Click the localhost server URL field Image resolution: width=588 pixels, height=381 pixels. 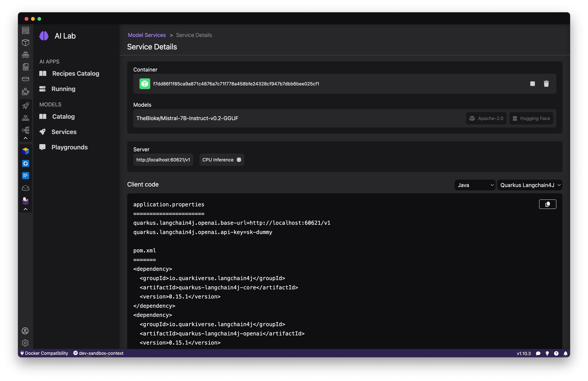(x=163, y=160)
